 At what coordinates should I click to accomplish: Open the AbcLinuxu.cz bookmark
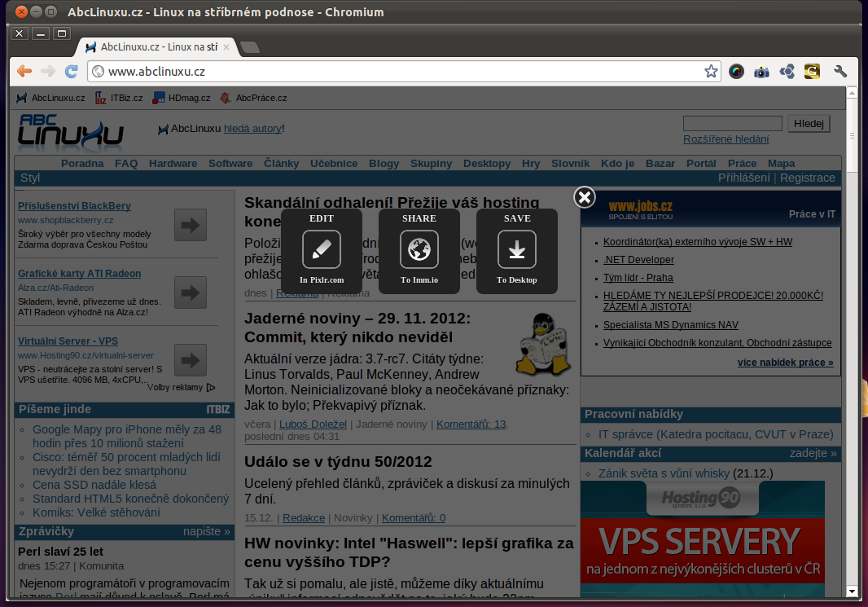[x=51, y=98]
